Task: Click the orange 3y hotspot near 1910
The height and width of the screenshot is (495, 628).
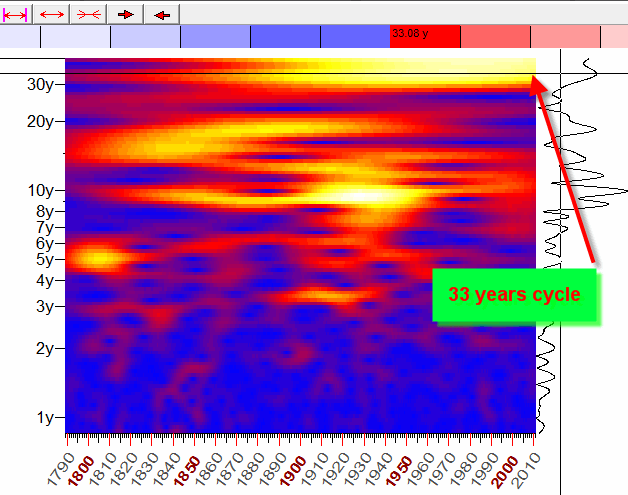Action: (324, 296)
